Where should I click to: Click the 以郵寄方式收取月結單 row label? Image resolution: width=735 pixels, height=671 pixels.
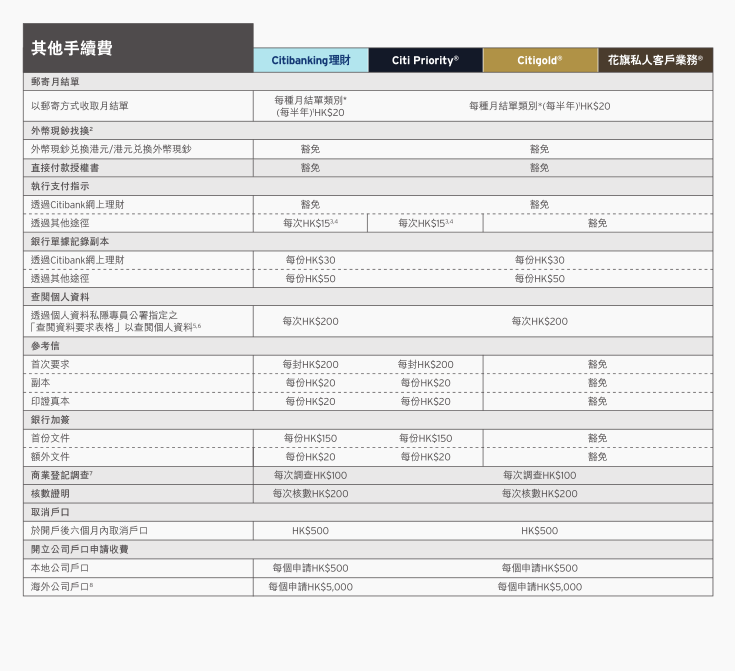(x=79, y=106)
